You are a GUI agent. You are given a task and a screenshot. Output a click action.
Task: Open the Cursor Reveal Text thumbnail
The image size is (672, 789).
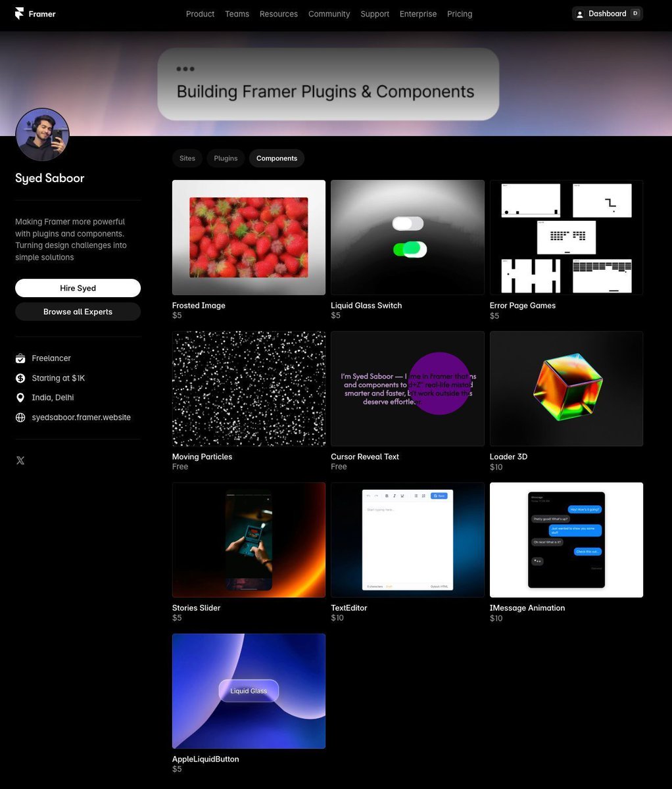point(408,389)
